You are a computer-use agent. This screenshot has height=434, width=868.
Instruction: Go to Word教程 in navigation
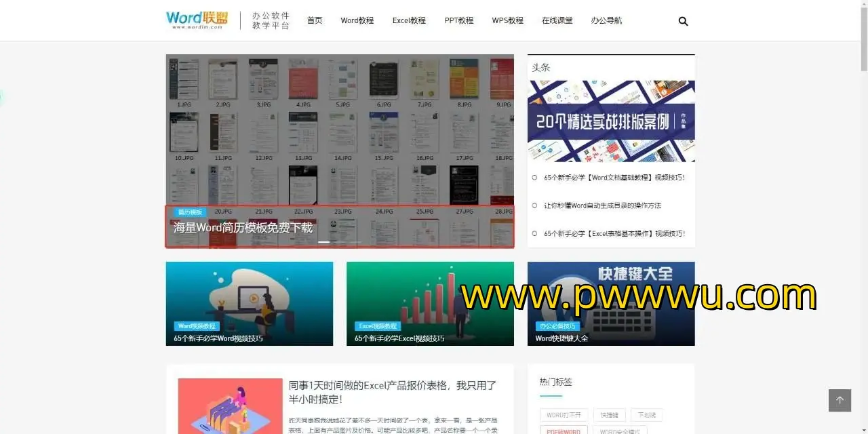tap(357, 20)
